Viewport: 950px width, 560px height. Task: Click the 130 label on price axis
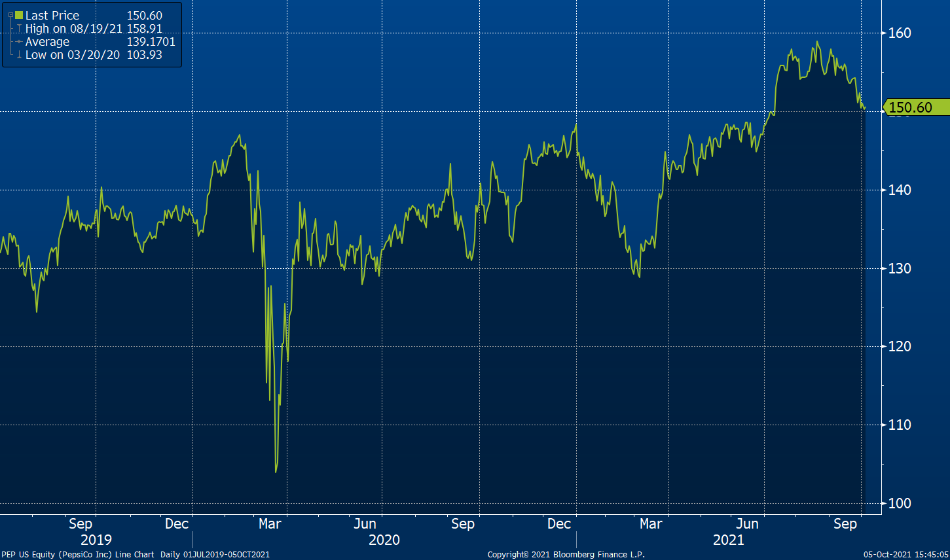900,268
